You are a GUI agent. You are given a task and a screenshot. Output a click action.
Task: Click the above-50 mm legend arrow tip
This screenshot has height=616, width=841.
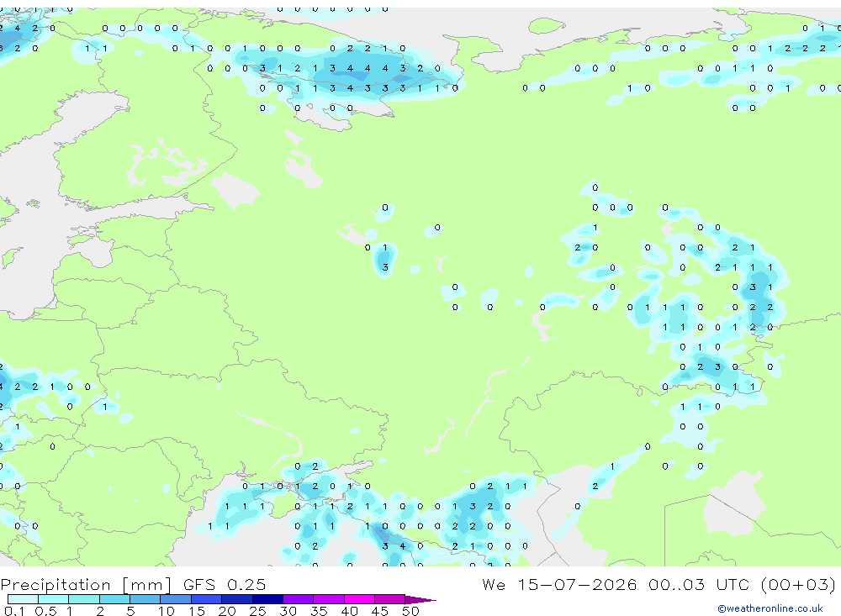421,599
